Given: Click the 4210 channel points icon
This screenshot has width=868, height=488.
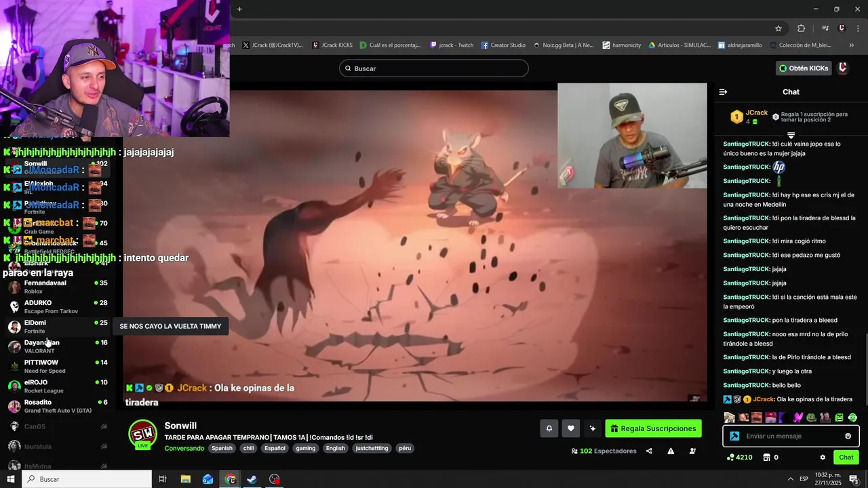Looking at the screenshot, I should [x=730, y=457].
